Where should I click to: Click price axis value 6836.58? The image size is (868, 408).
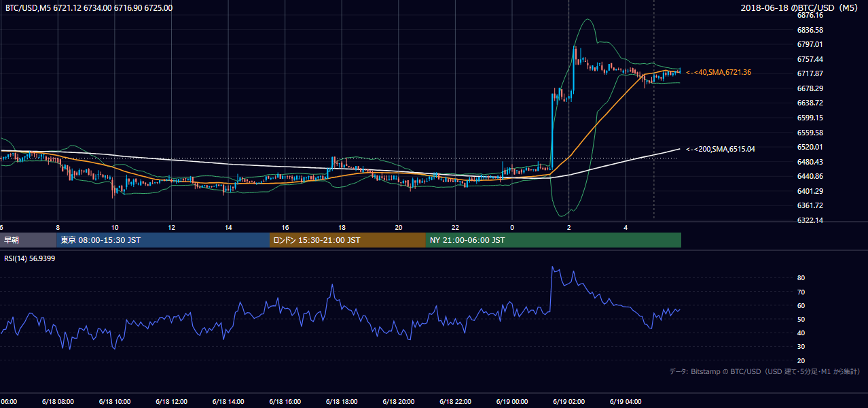click(x=810, y=30)
